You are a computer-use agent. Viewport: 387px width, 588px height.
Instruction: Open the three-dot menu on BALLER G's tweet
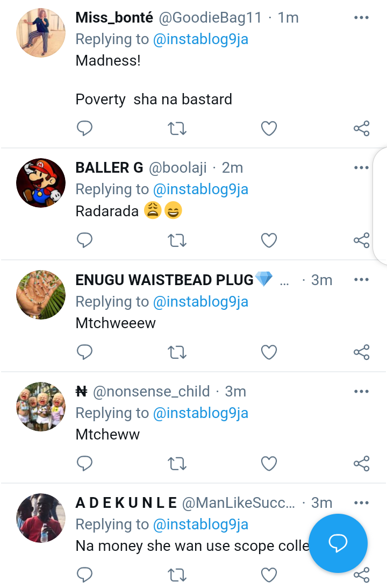[361, 168]
